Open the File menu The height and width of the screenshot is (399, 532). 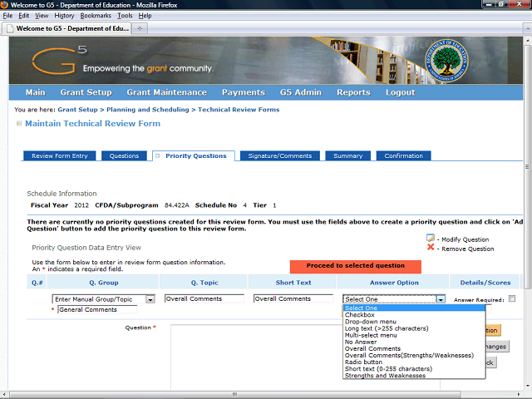(7, 16)
